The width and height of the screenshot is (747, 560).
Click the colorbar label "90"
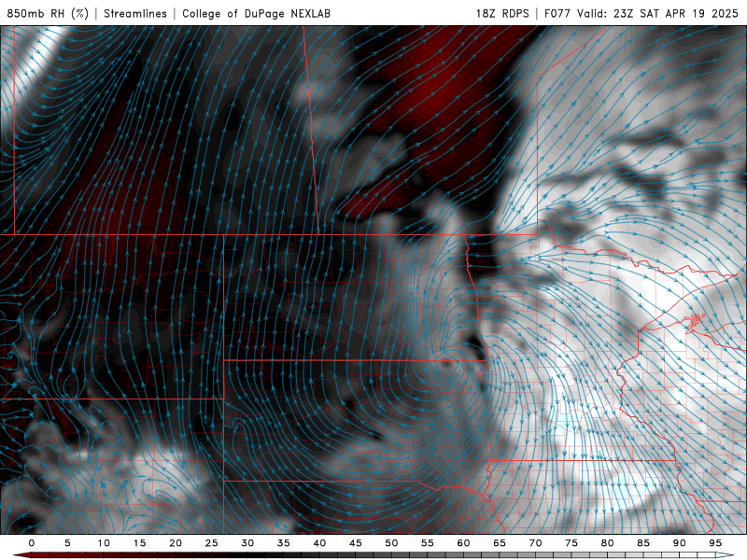click(x=679, y=543)
